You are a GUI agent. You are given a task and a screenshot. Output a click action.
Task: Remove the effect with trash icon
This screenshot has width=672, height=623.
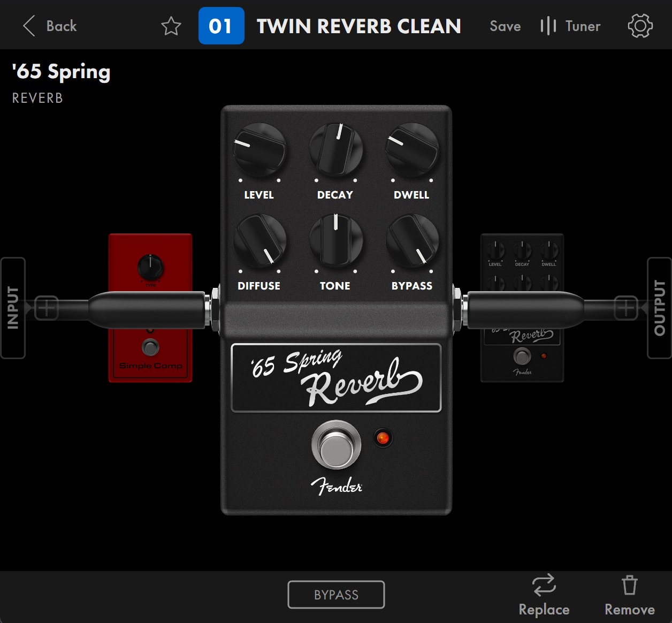[x=630, y=596]
